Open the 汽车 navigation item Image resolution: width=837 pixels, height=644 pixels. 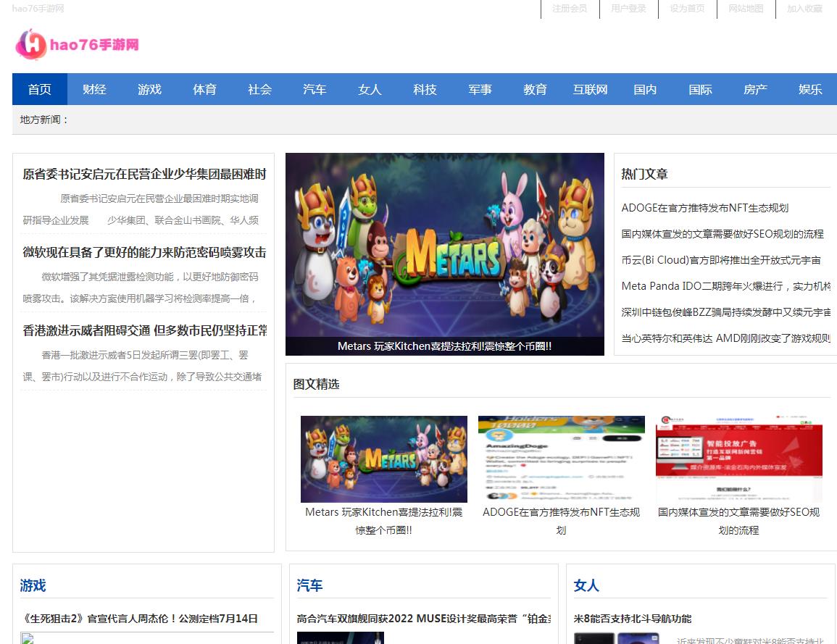tap(315, 89)
